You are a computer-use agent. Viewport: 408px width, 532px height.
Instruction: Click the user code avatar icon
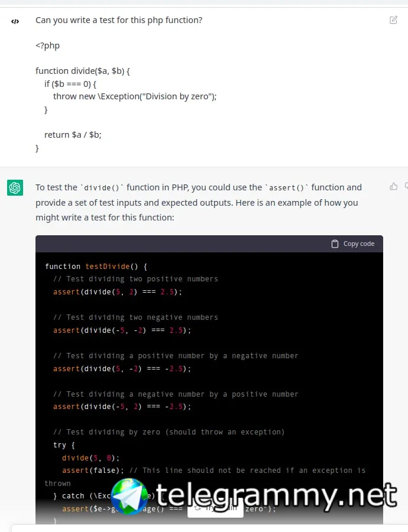coord(15,21)
